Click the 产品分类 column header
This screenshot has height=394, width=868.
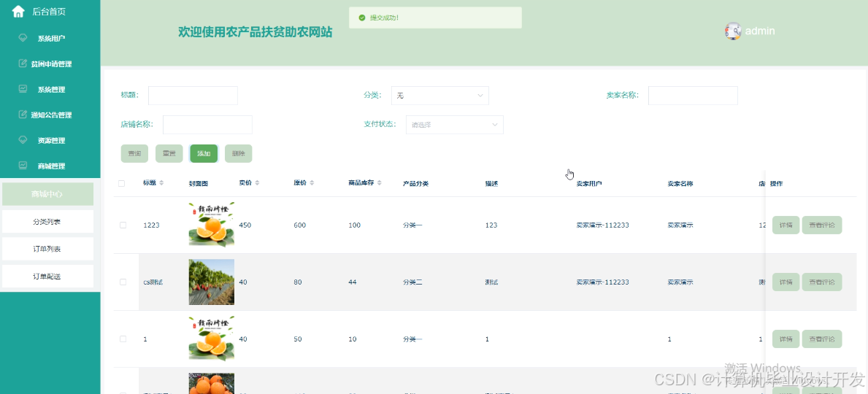tap(415, 184)
